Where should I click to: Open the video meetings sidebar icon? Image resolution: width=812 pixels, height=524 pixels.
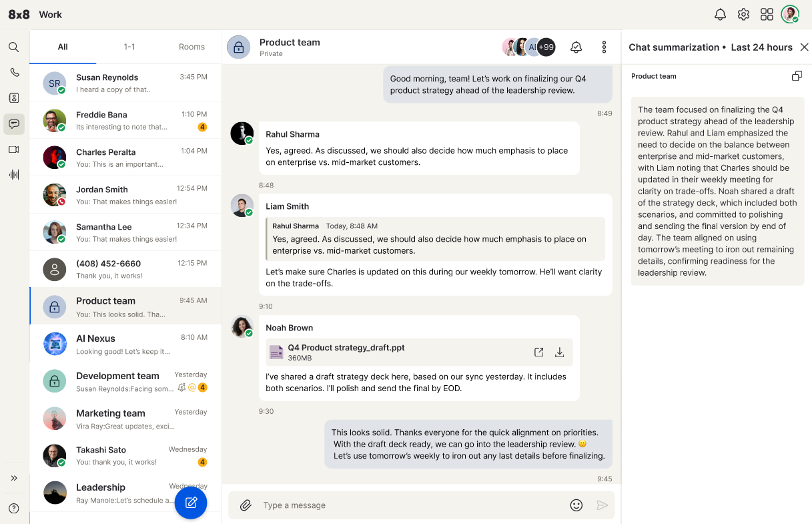tap(13, 150)
